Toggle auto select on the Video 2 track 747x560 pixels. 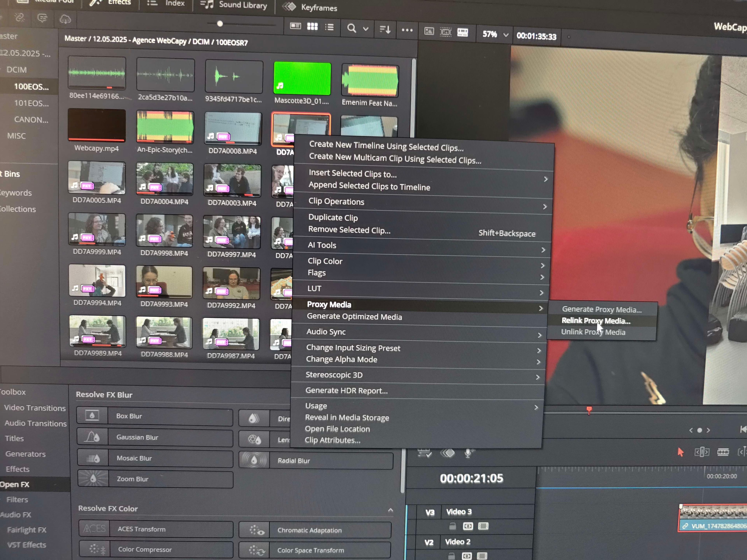[467, 556]
